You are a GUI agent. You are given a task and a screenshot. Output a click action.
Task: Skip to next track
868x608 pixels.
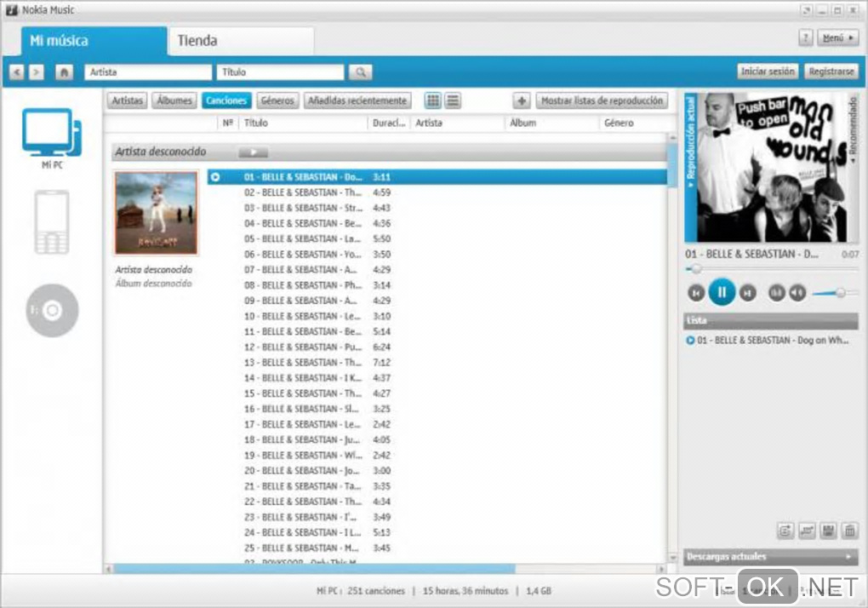pyautogui.click(x=747, y=293)
